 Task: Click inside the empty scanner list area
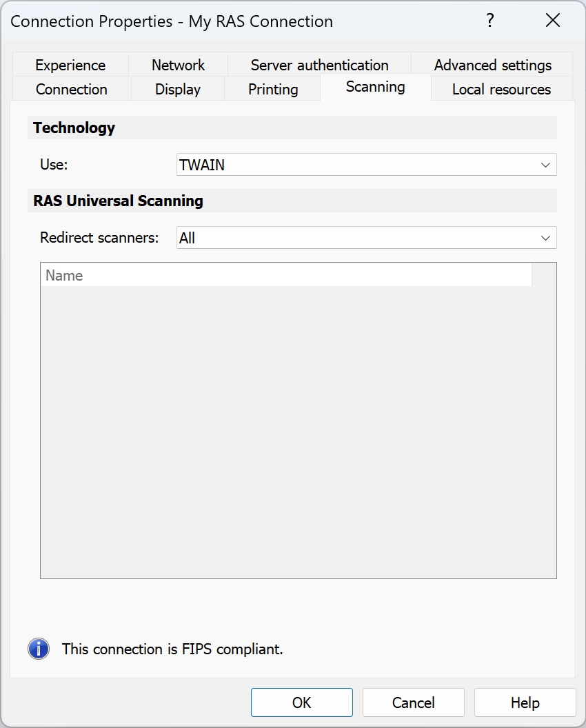(298, 427)
